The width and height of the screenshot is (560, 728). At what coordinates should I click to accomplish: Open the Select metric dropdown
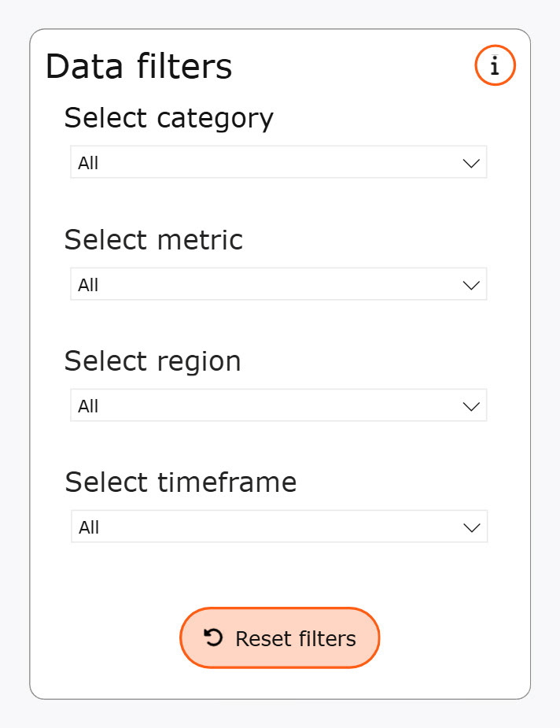279,284
